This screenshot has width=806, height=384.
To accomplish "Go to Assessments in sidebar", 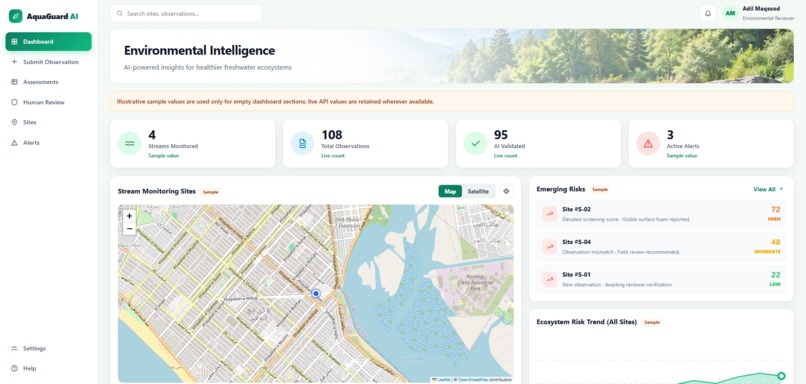I will click(49, 82).
